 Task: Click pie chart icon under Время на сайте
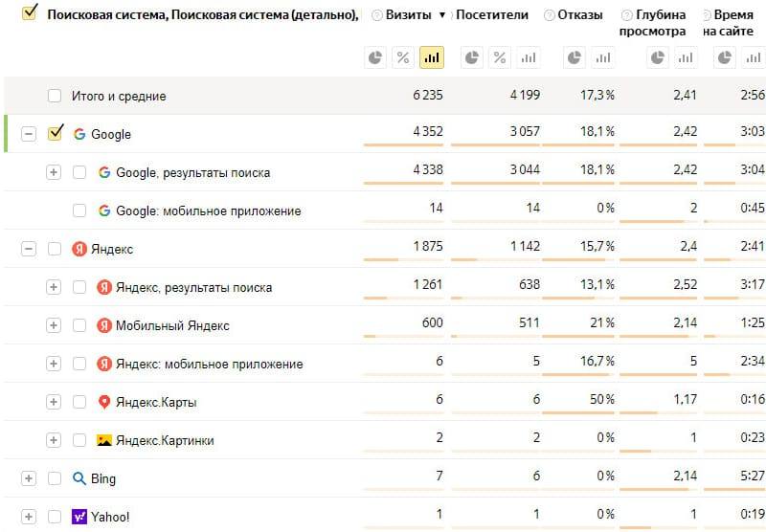725,58
